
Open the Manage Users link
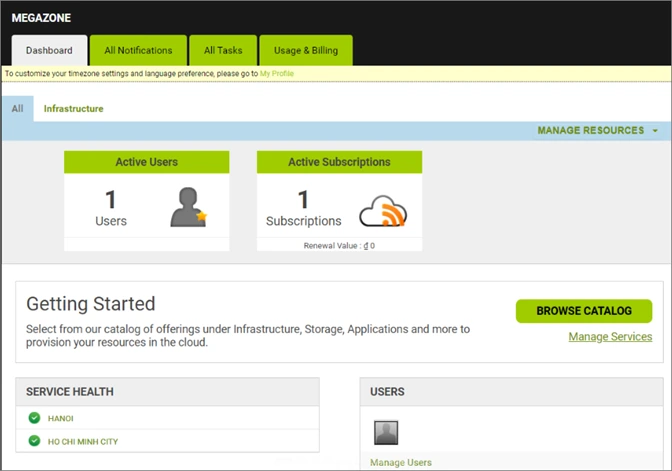click(401, 462)
